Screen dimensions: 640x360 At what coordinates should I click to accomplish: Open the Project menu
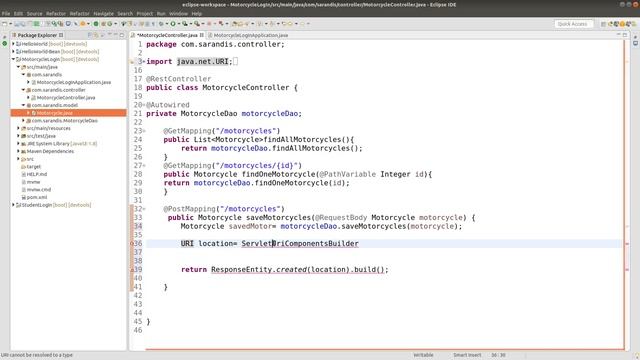[144, 13]
